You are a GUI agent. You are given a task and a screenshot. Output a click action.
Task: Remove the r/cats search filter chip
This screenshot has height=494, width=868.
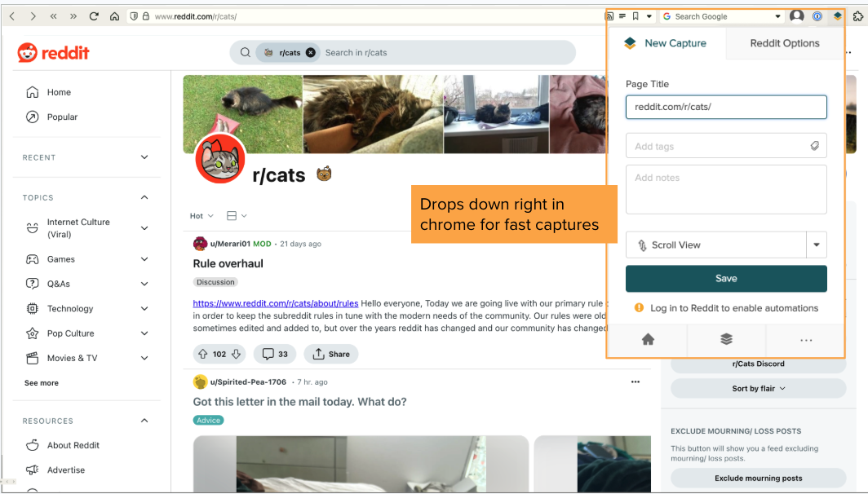point(311,53)
